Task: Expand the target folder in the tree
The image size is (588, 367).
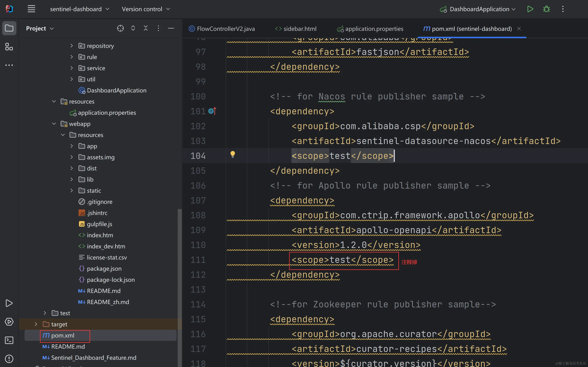Action: point(36,324)
